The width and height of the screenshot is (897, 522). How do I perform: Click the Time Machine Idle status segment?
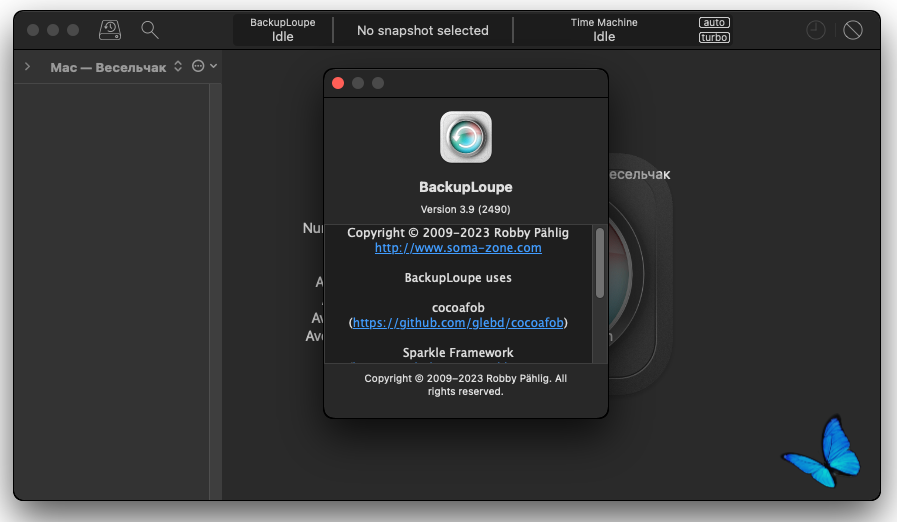(604, 30)
